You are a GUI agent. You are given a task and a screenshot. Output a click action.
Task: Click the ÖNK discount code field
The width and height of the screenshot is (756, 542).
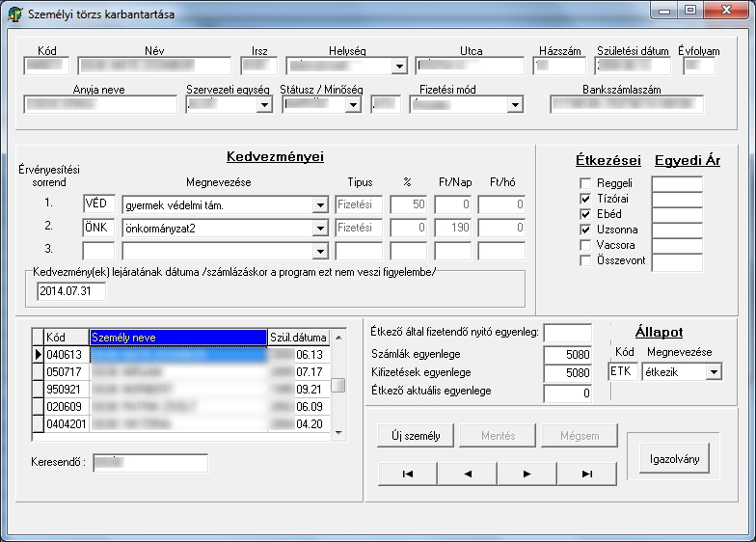pyautogui.click(x=98, y=228)
